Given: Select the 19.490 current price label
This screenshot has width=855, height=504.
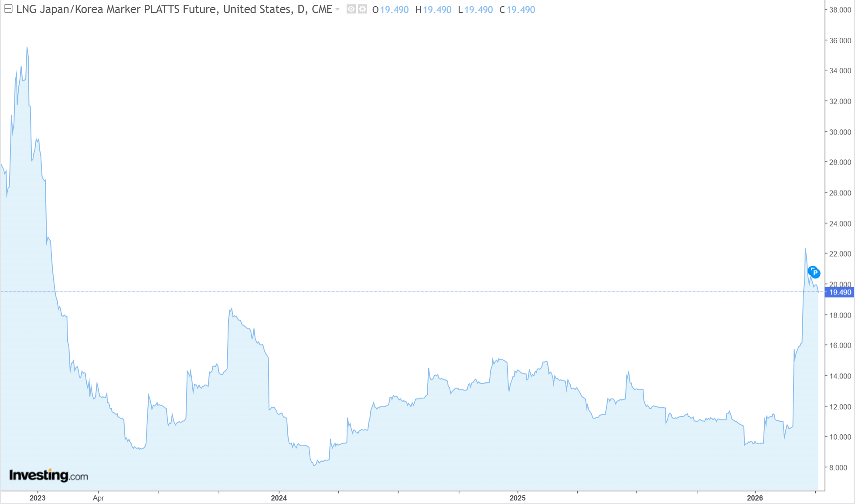Looking at the screenshot, I should click(840, 292).
